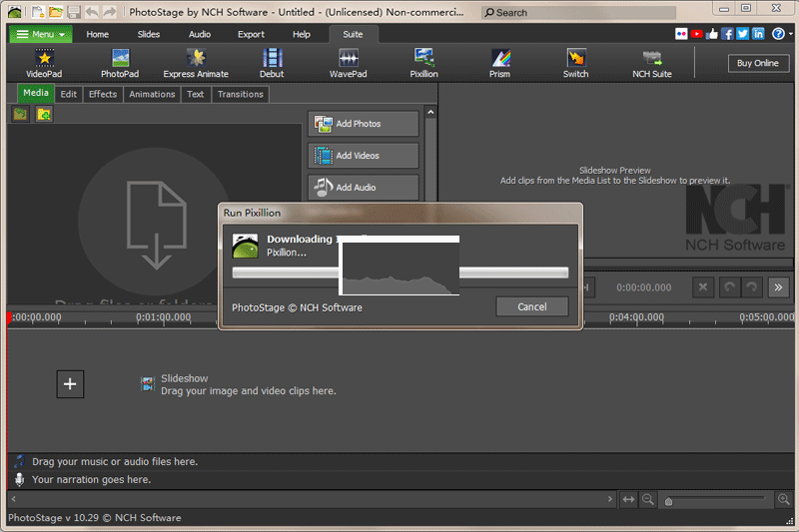Open the Transitions tab
Image resolution: width=799 pixels, height=532 pixels.
coord(240,94)
